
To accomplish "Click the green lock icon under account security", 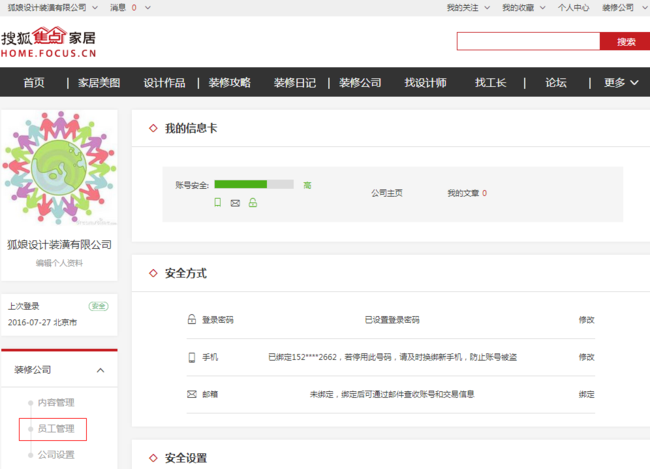I will pyautogui.click(x=253, y=203).
